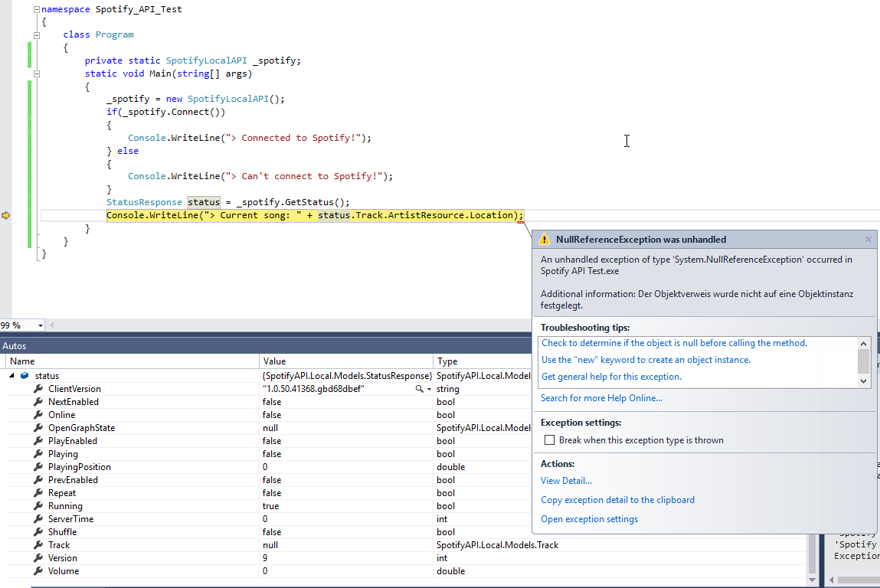Click the status object cube icon
Screen dimensions: 880x588
click(25, 376)
